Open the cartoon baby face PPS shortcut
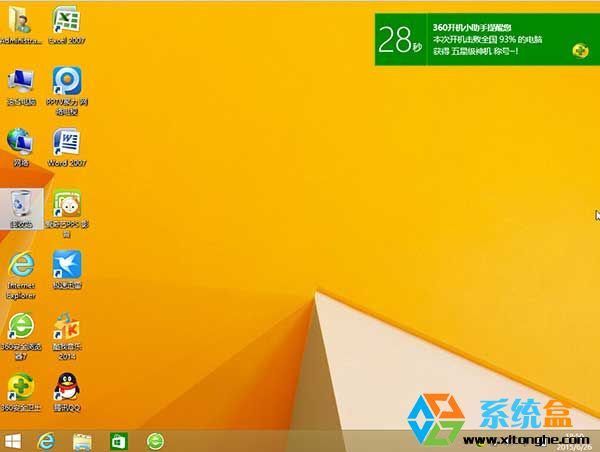600x452 pixels. [67, 205]
